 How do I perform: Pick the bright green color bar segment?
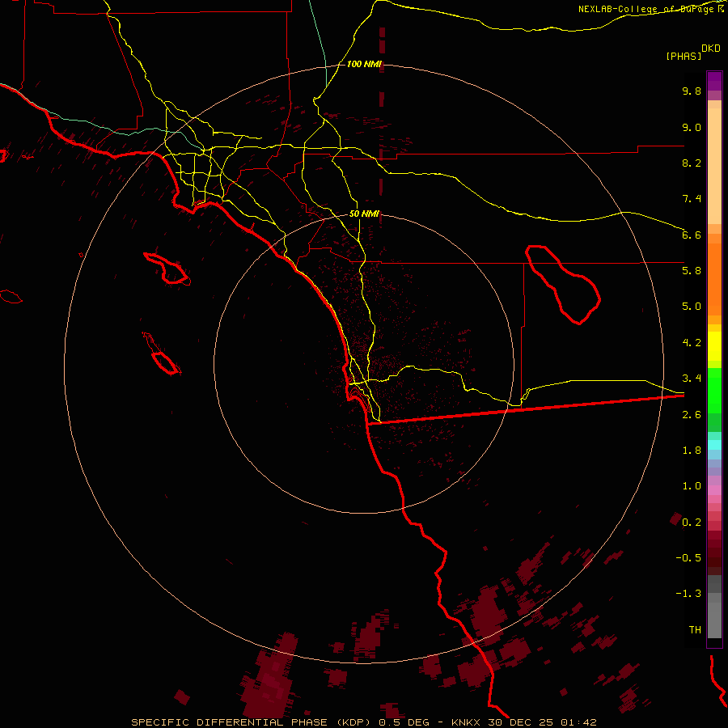tap(714, 390)
